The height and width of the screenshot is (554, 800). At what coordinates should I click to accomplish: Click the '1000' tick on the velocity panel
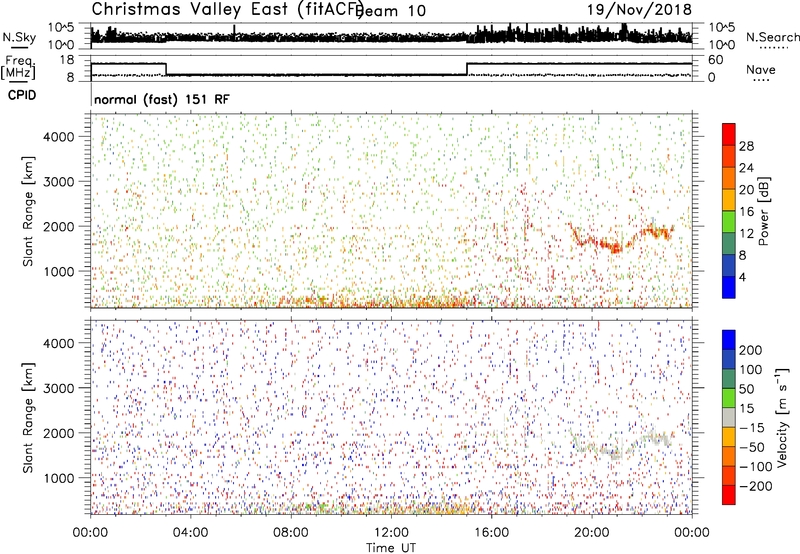[58, 478]
